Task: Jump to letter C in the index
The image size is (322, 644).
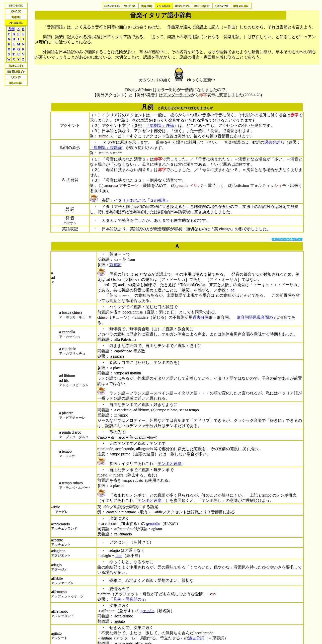Action: [x=9, y=34]
